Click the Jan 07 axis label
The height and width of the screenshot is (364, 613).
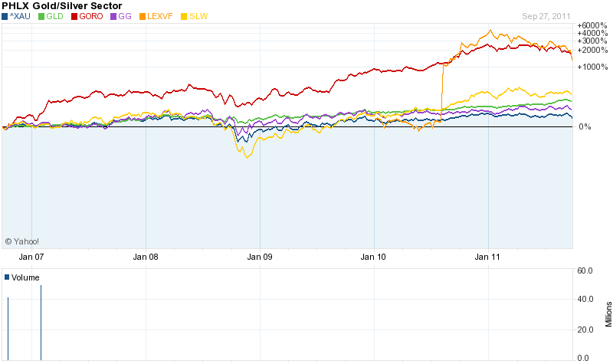[x=31, y=257]
